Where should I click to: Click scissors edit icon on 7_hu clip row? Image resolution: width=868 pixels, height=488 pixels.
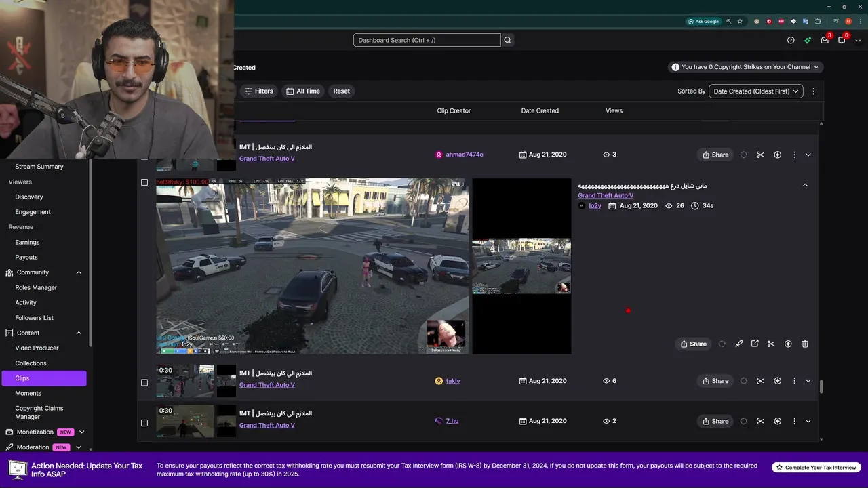click(760, 421)
